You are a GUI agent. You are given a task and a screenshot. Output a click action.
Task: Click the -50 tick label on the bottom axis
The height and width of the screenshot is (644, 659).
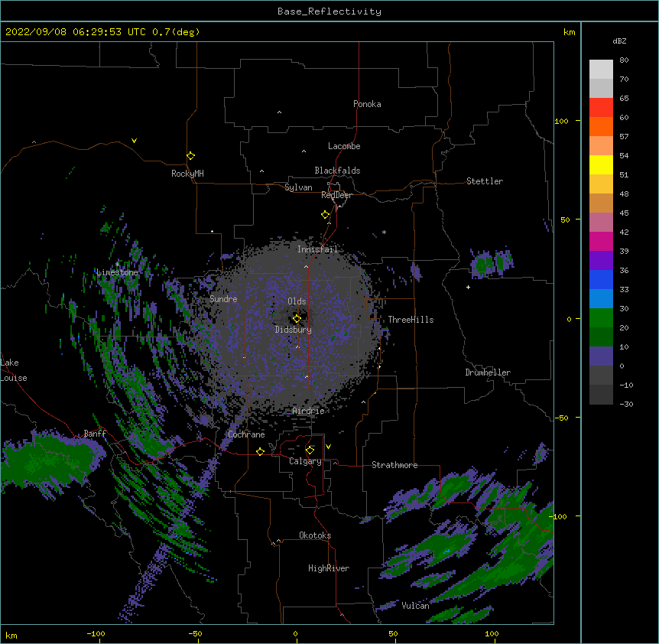click(195, 633)
